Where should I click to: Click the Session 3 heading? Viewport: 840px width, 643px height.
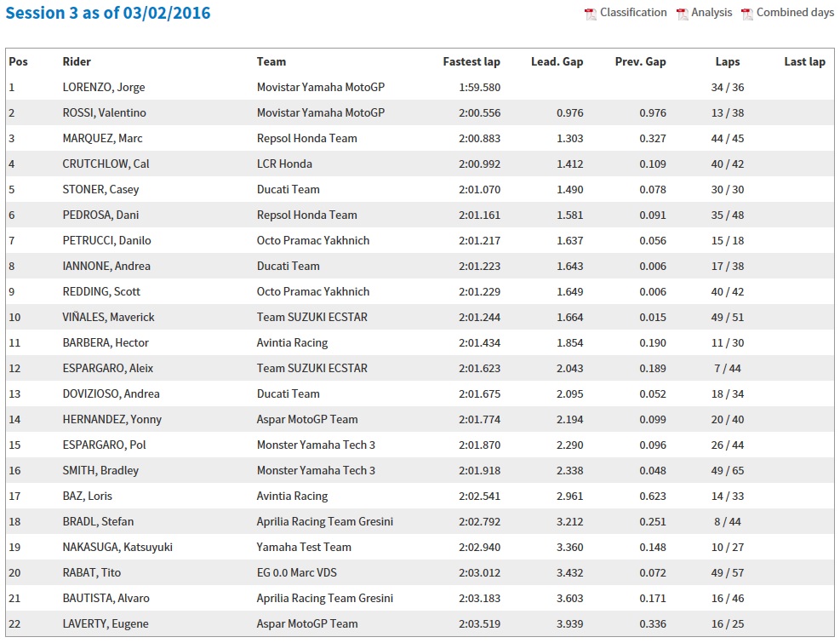tap(108, 13)
